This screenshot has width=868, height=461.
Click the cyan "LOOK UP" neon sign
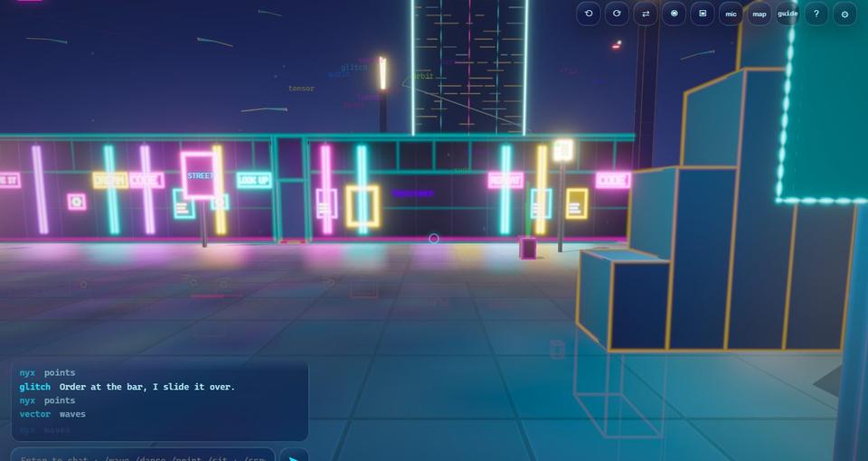click(254, 180)
